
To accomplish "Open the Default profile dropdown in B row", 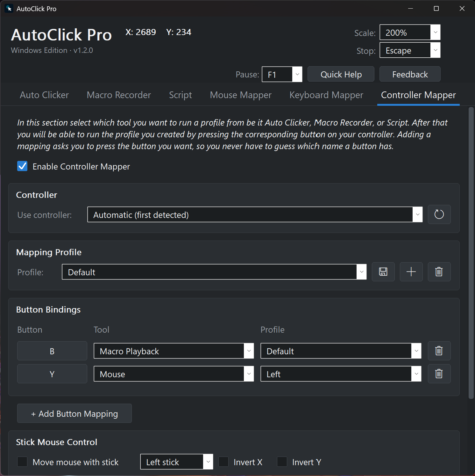I will pos(341,351).
